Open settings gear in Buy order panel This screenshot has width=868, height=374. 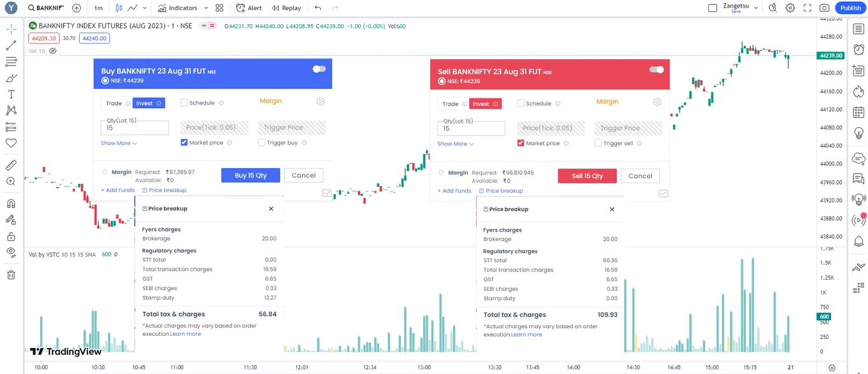point(321,101)
